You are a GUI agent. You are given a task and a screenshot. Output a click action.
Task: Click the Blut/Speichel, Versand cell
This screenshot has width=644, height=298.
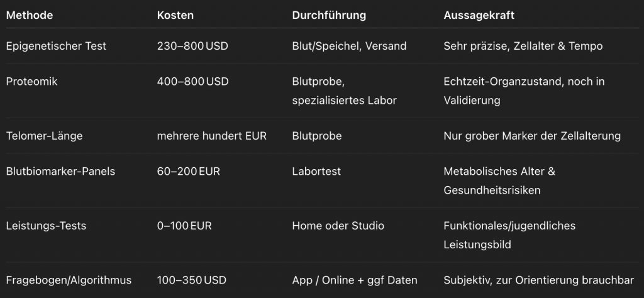(349, 46)
